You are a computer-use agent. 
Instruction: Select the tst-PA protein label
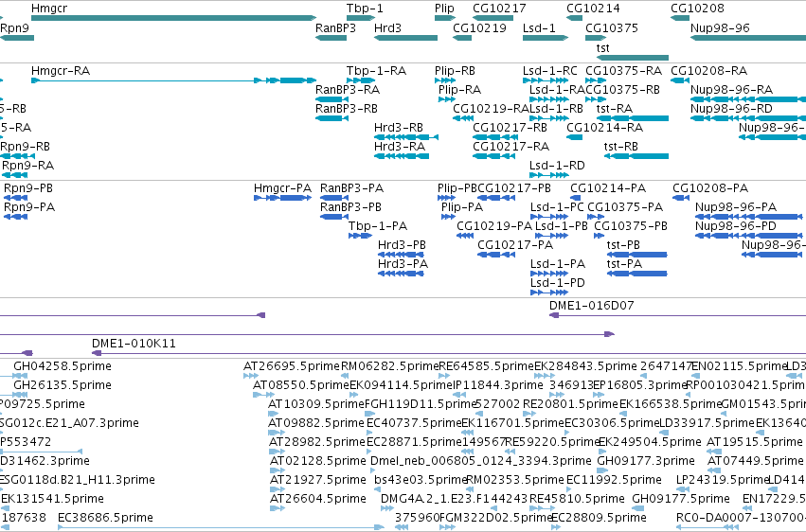coord(624,264)
